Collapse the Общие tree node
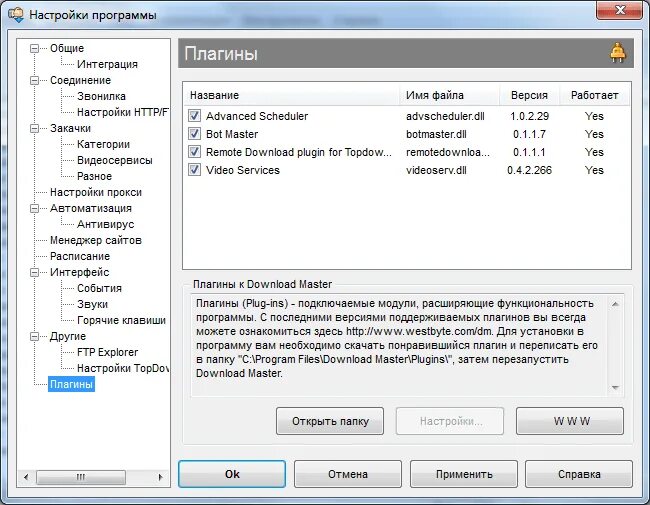This screenshot has width=650, height=505. coord(34,49)
